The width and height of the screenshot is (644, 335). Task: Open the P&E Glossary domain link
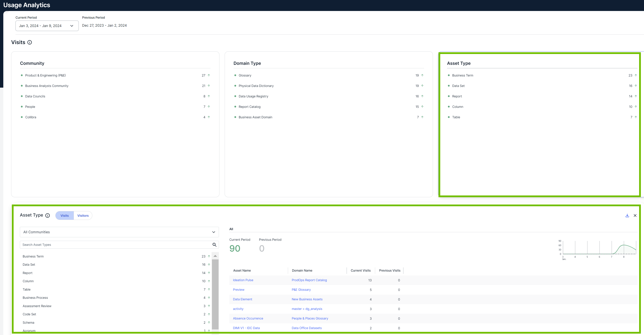(x=301, y=290)
